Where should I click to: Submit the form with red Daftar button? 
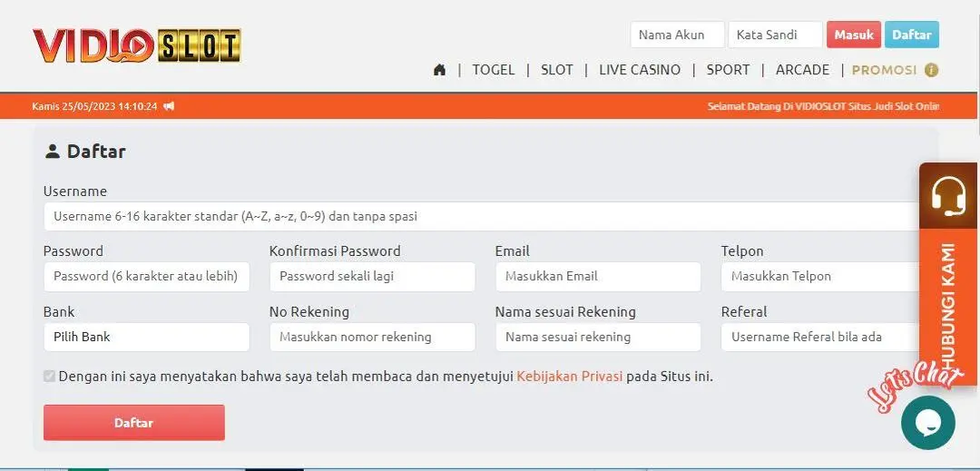click(133, 422)
